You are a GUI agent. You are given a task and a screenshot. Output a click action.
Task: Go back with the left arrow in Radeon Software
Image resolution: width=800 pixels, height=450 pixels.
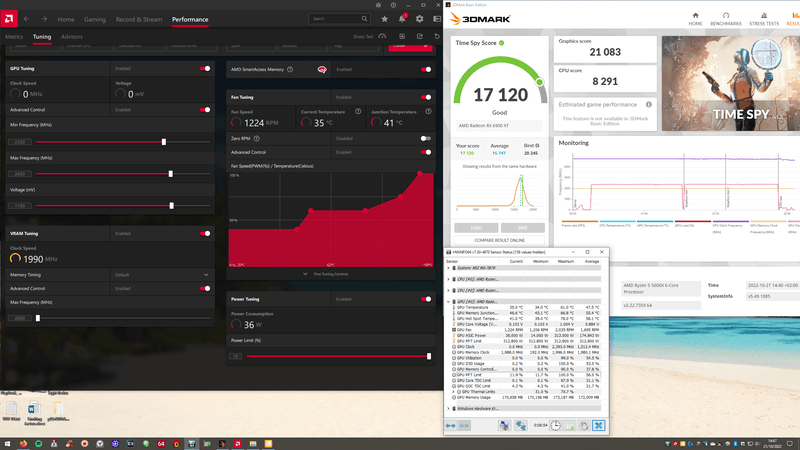coord(27,19)
